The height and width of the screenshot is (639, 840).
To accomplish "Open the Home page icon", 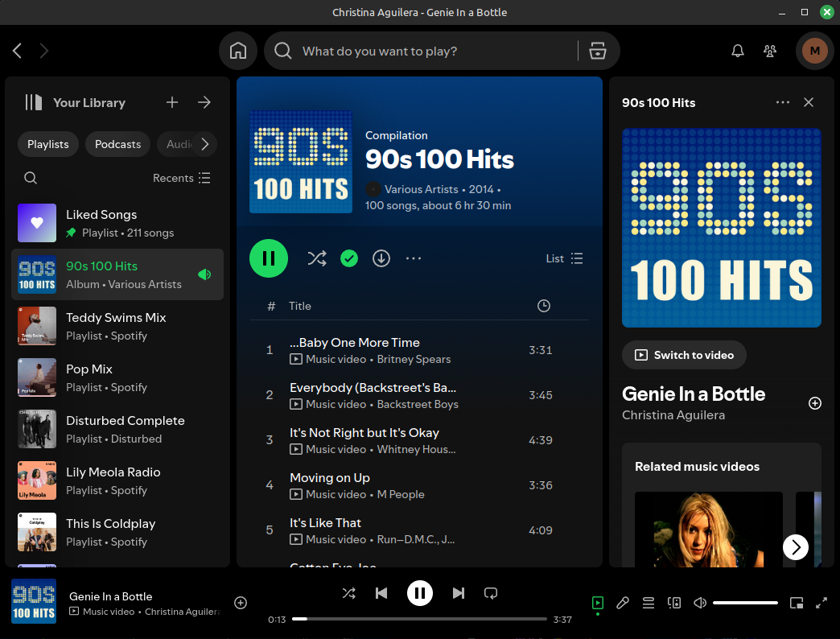I will point(238,51).
